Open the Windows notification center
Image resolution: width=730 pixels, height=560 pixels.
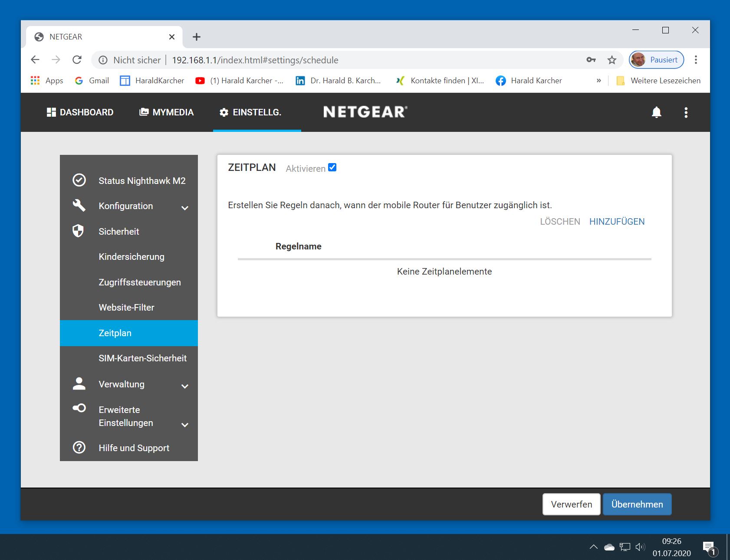[x=708, y=547]
